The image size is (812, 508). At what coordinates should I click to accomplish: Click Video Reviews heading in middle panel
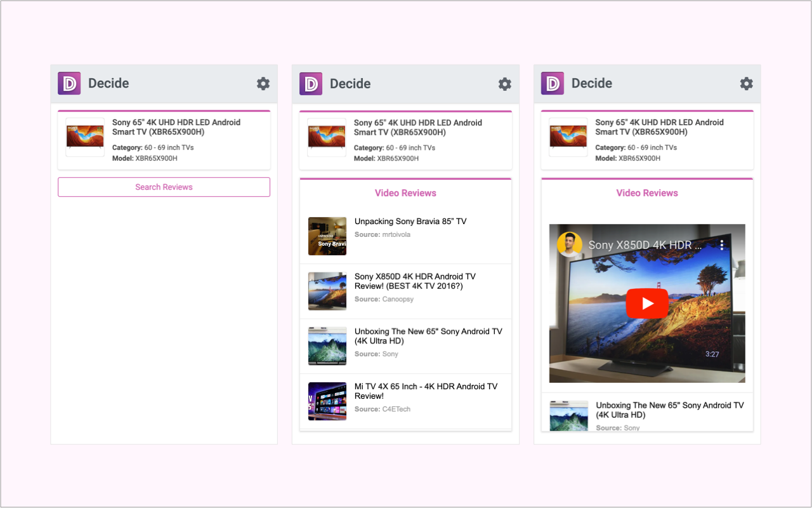(x=405, y=193)
